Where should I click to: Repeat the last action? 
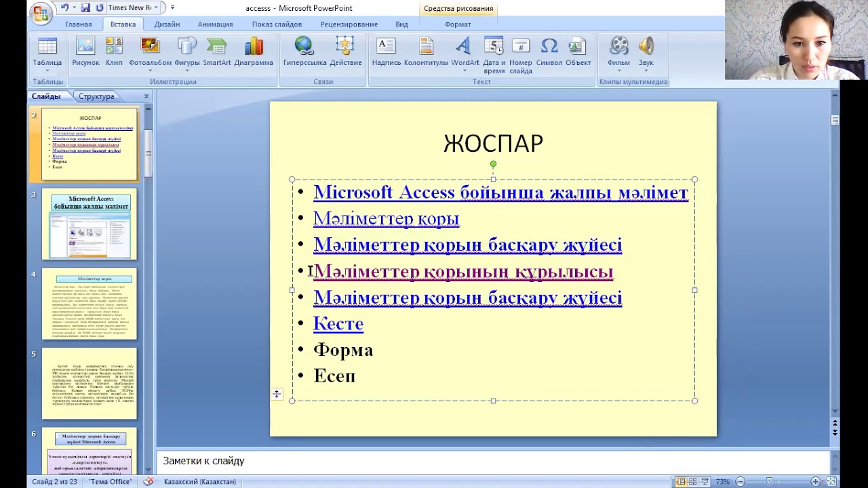tap(100, 8)
